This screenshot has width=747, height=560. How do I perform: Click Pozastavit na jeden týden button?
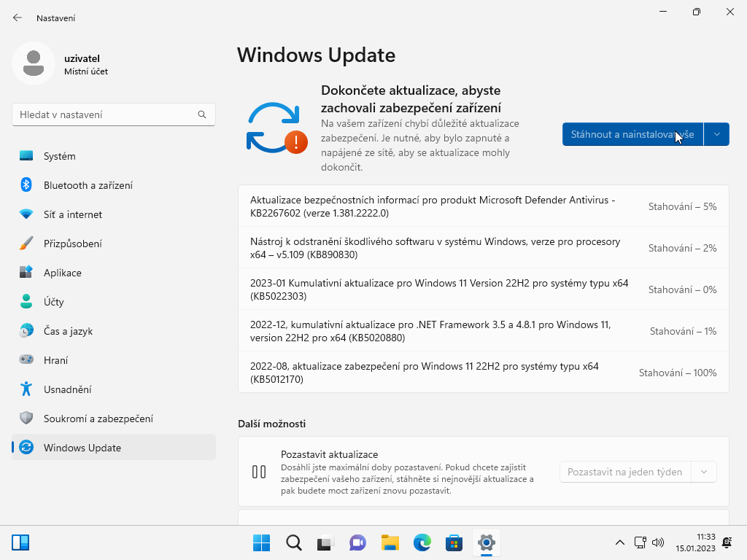point(624,472)
